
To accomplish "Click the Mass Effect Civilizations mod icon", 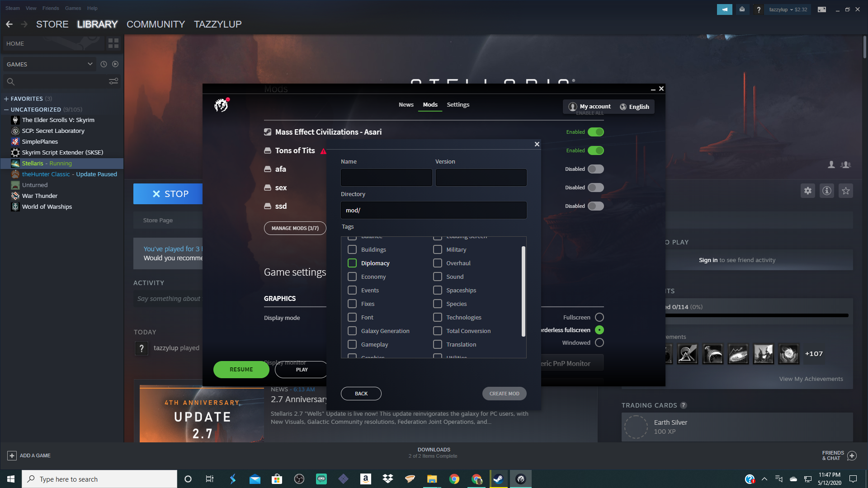I will [x=268, y=132].
